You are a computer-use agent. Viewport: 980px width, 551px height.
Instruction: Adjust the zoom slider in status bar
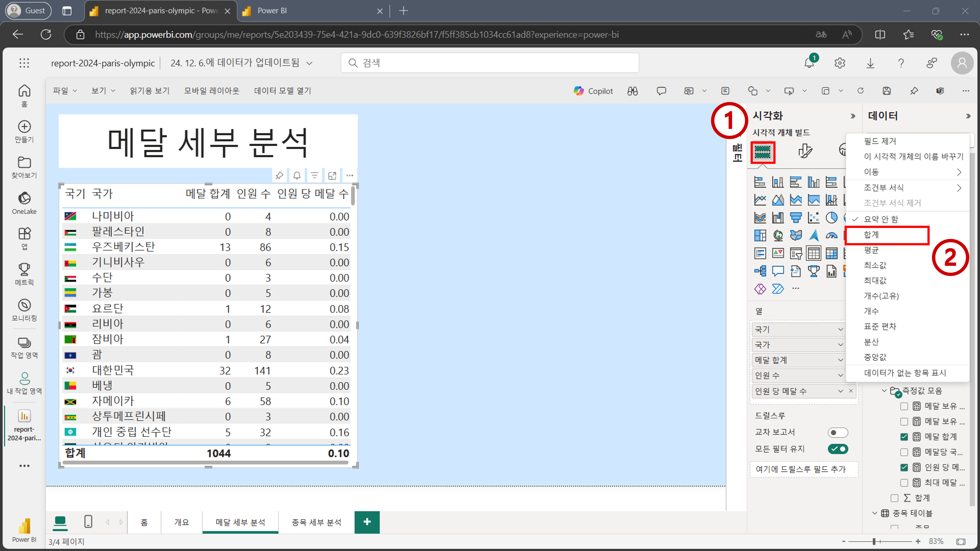(x=874, y=541)
